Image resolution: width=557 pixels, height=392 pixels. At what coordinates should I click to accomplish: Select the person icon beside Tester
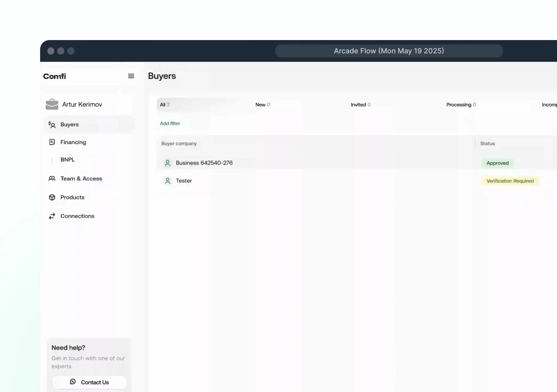[167, 181]
